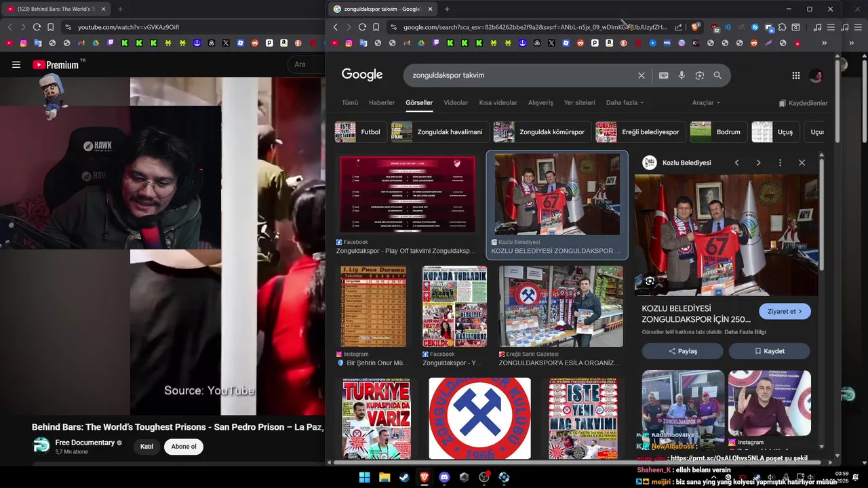868x488 pixels.
Task: Open new tab in the Google window
Action: (446, 9)
